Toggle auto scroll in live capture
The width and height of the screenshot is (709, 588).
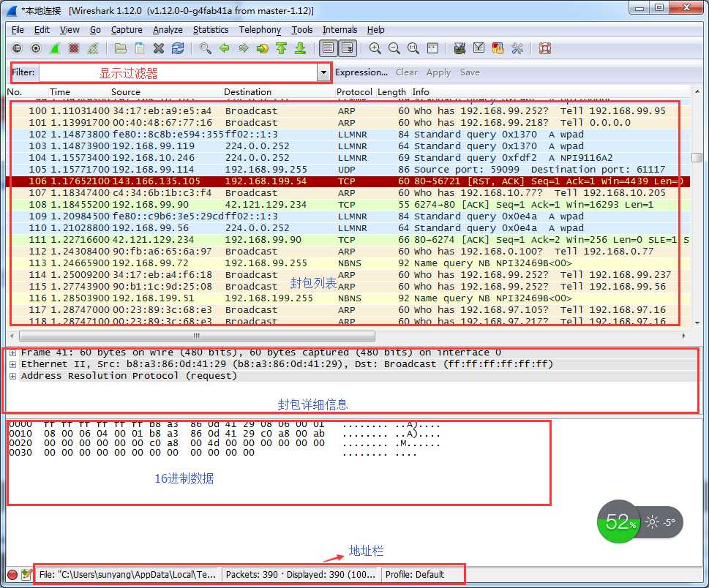348,48
